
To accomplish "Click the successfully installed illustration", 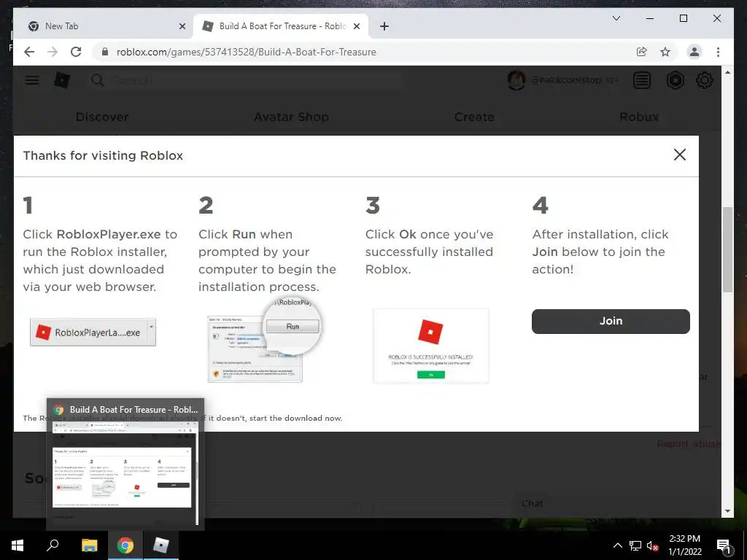I will point(431,346).
